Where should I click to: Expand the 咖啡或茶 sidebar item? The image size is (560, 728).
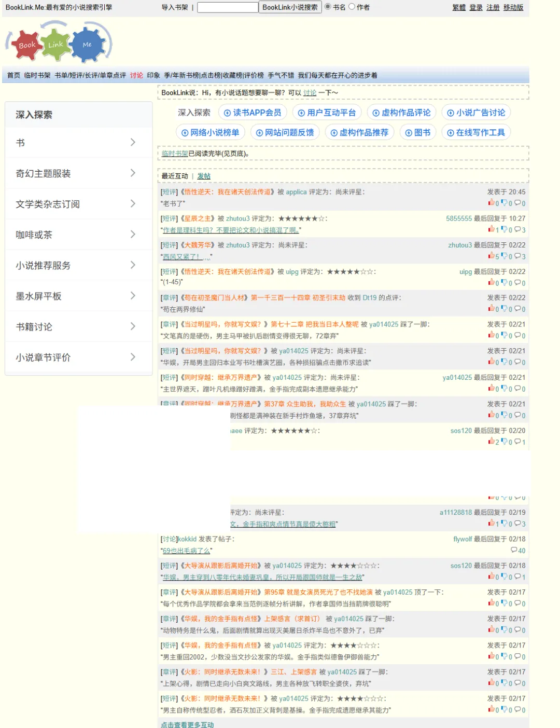coord(78,235)
